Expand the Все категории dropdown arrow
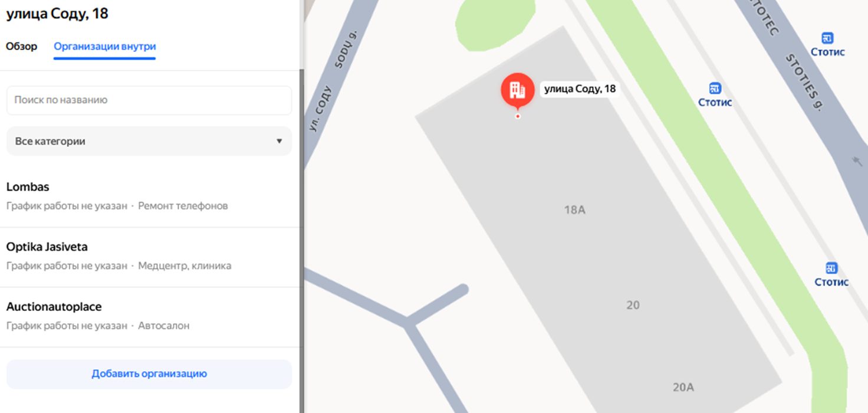 point(279,142)
